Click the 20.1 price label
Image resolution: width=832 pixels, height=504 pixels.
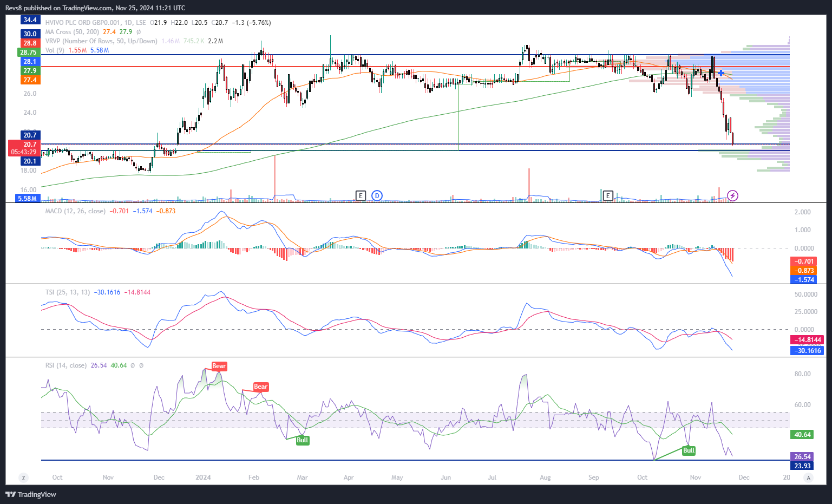pyautogui.click(x=30, y=161)
